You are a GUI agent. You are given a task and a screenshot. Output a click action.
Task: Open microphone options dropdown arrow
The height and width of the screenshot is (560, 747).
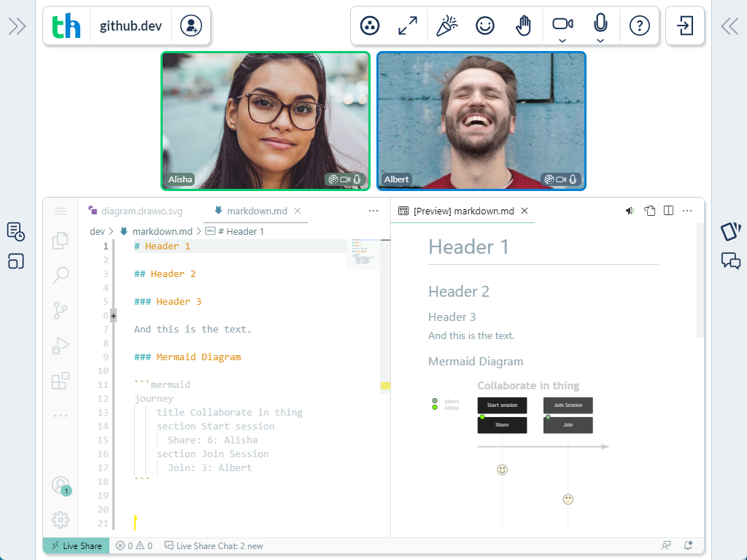coord(601,41)
